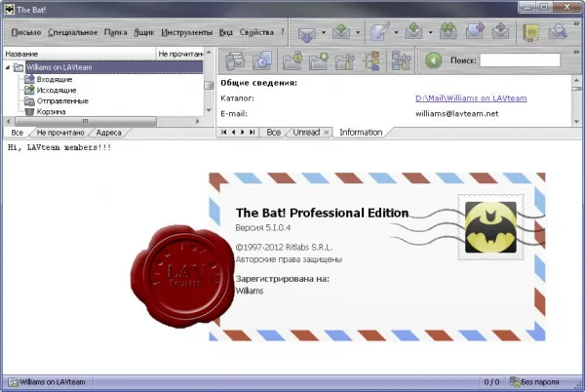Open dropdown arrow beside send queued mail

coord(358,33)
